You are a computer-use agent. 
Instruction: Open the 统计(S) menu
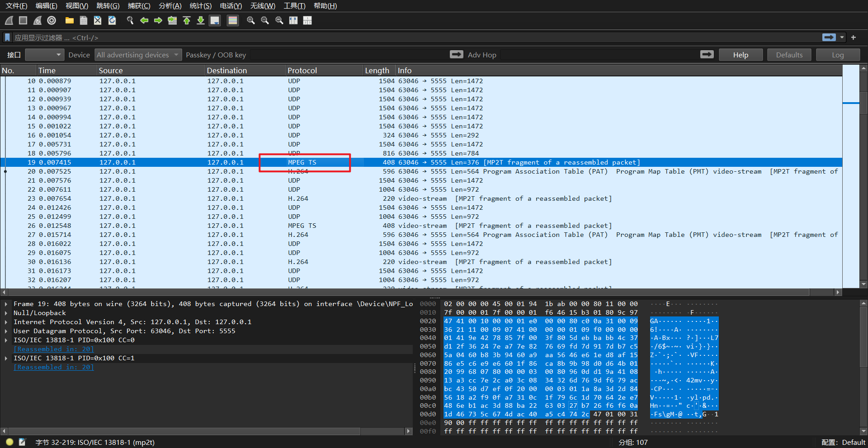[x=200, y=6]
